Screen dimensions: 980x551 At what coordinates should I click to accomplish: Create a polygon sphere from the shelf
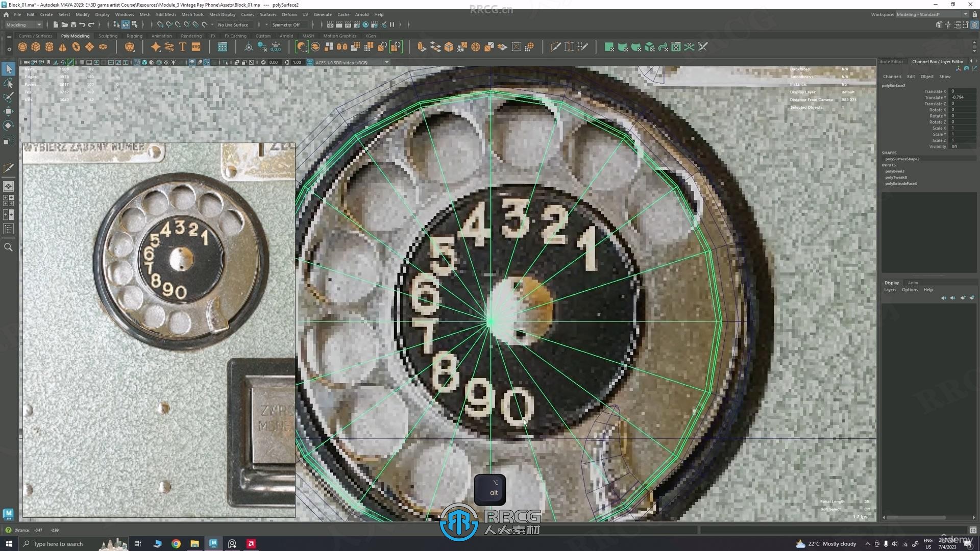tap(22, 47)
